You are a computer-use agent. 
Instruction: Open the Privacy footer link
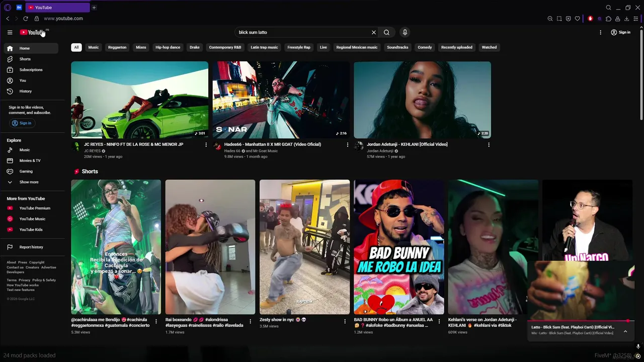coord(25,280)
